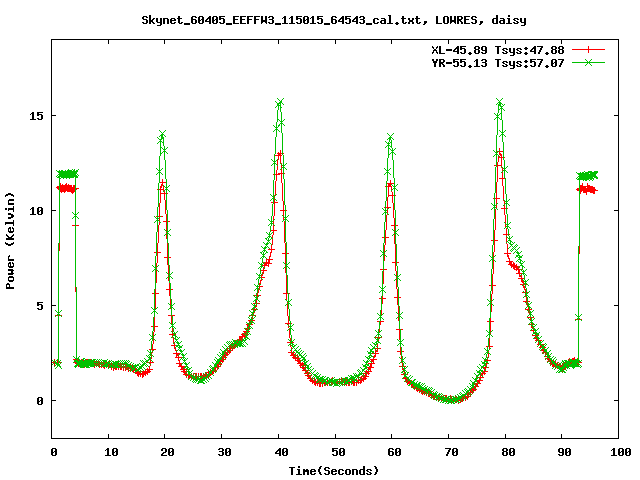This screenshot has height=480, width=640.
Task: Click the red XL legend line sample
Action: pyautogui.click(x=588, y=50)
